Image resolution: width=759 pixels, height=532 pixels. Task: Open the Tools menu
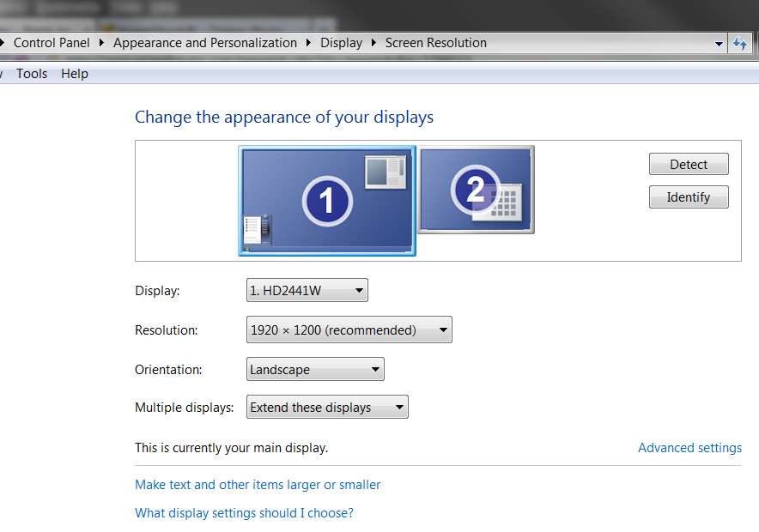point(32,74)
